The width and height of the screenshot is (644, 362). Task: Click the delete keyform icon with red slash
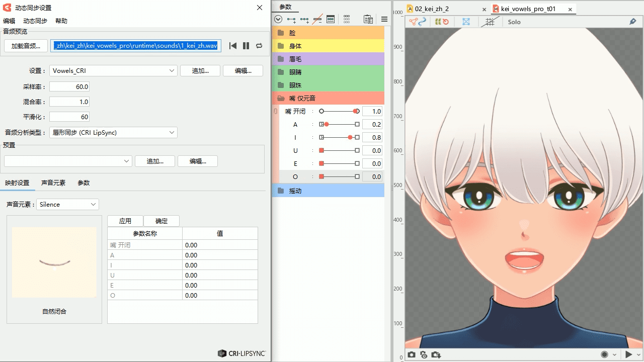tap(317, 20)
